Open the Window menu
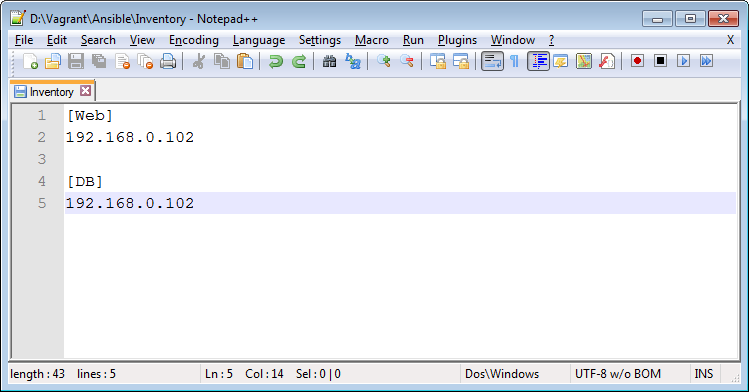The height and width of the screenshot is (392, 749). coord(513,40)
